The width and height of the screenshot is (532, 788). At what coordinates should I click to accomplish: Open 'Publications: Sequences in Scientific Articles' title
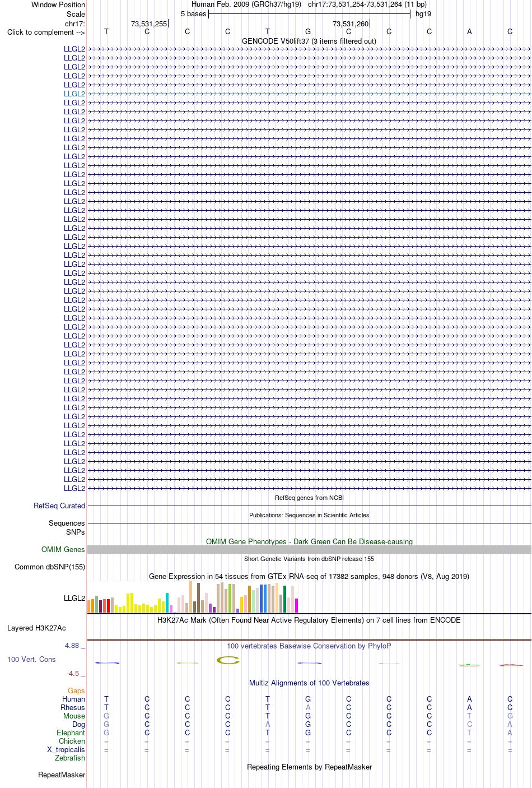[x=309, y=515]
